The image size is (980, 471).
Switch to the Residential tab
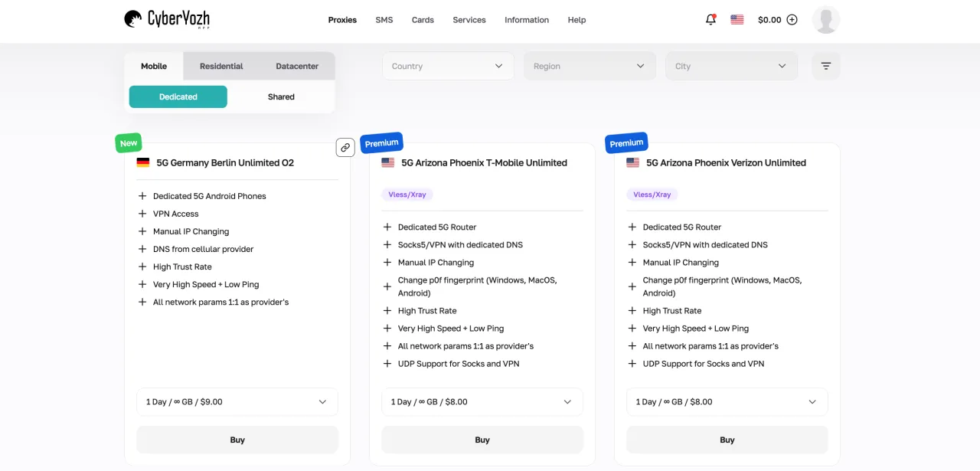tap(221, 66)
